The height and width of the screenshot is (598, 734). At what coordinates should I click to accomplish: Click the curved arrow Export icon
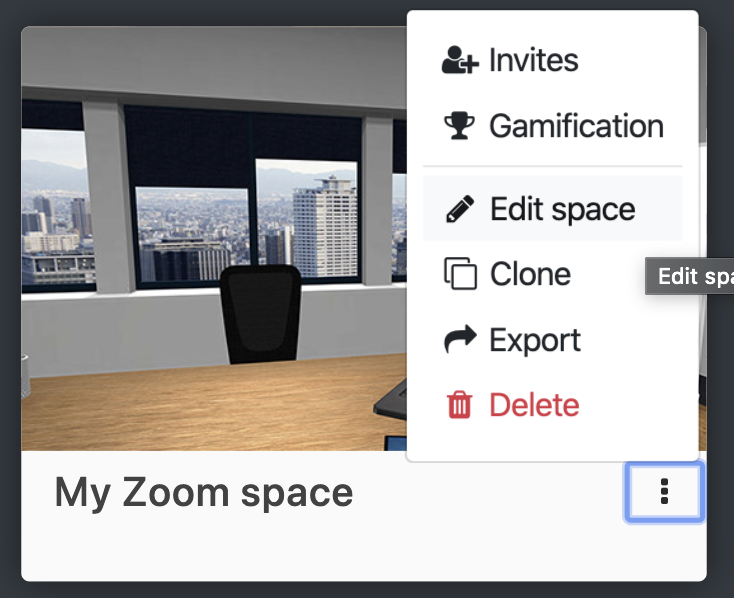point(460,339)
